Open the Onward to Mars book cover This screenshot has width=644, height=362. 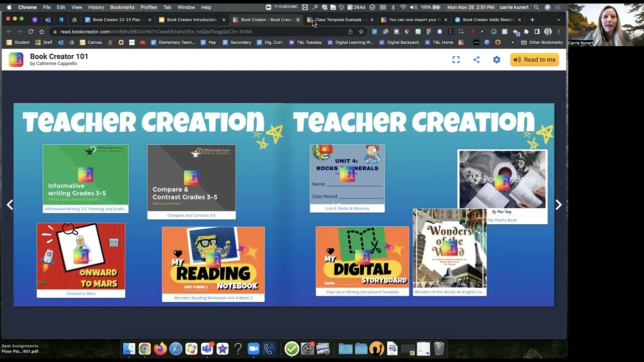[81, 256]
